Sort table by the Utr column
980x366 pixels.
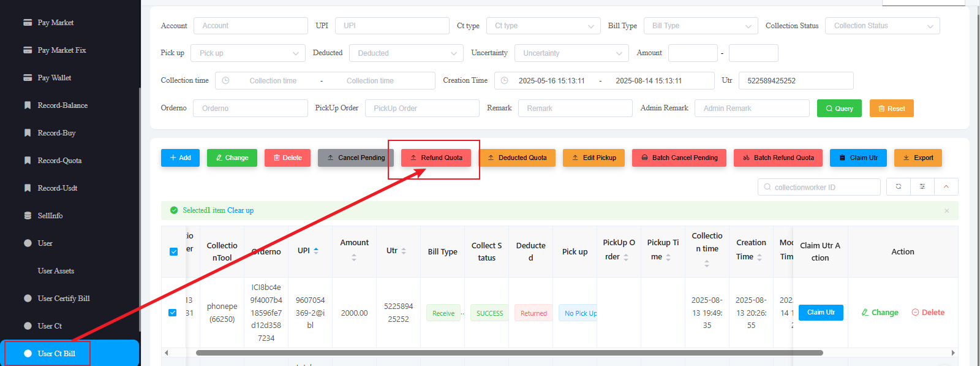point(404,251)
